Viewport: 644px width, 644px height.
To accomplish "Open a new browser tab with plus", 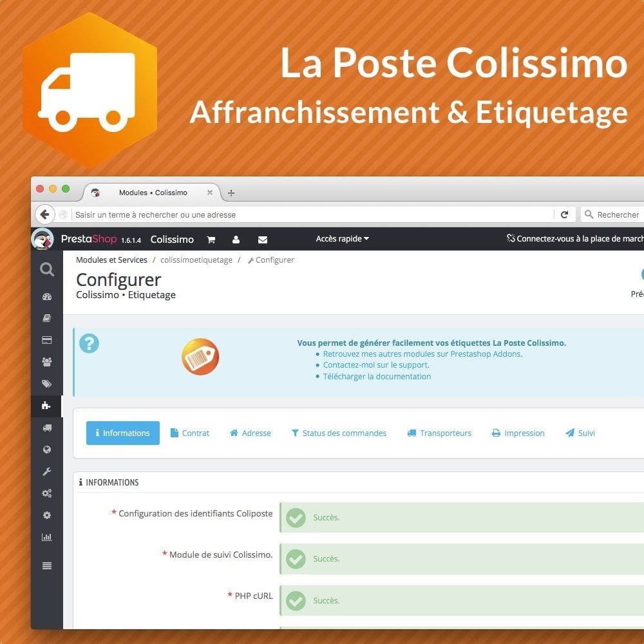I will pyautogui.click(x=231, y=193).
